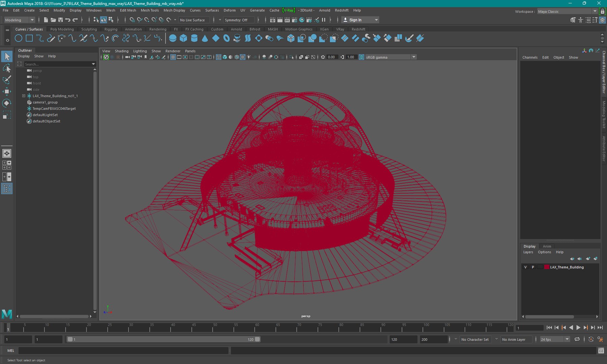Open No Anim Layer dropdown arrow
This screenshot has width=607, height=364.
pyautogui.click(x=496, y=339)
